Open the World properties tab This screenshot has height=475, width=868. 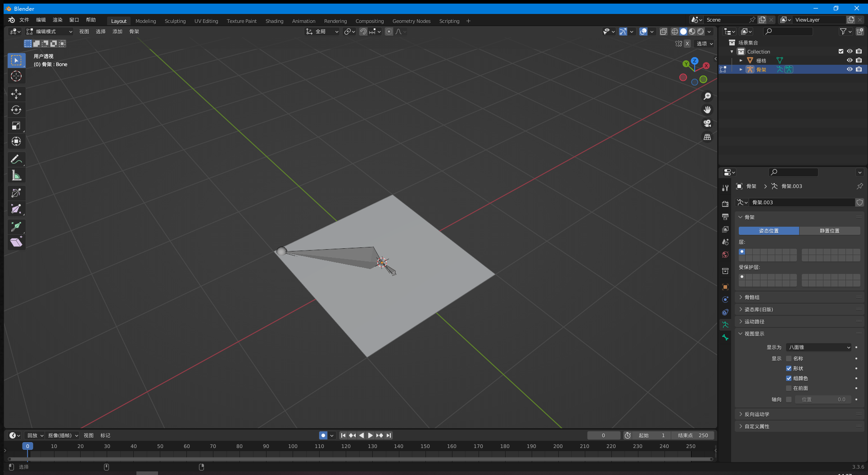pos(725,255)
